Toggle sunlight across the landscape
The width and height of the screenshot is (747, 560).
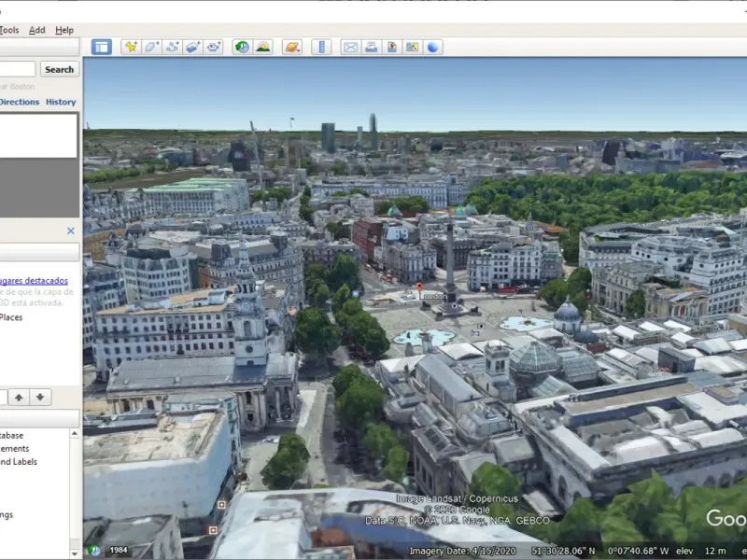pos(263,47)
